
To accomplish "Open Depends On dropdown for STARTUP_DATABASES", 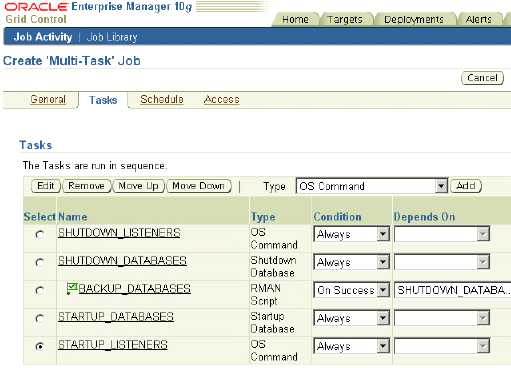I will pos(442,318).
